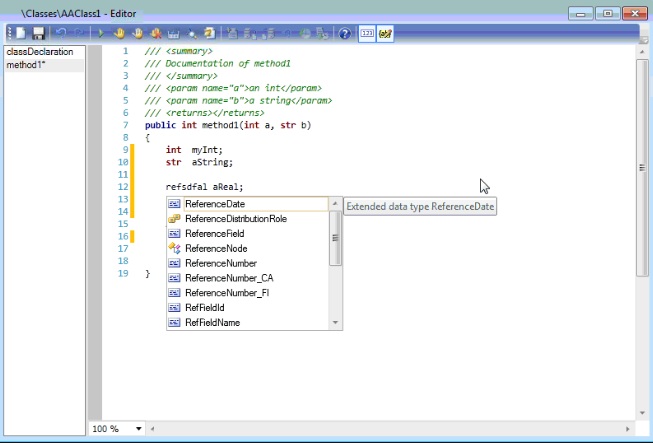Image resolution: width=653 pixels, height=443 pixels.
Task: Click the ReferenceDistributionRole item icon
Action: coord(174,219)
